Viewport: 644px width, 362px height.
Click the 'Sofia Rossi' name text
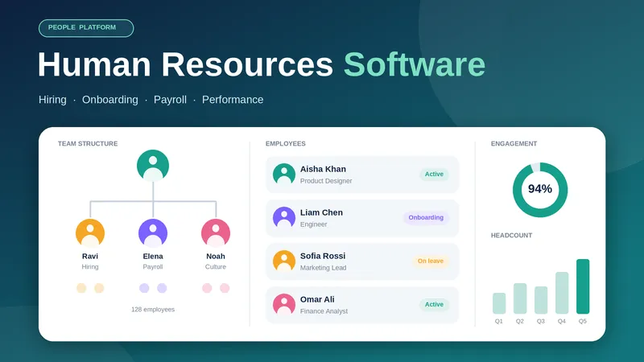323,256
